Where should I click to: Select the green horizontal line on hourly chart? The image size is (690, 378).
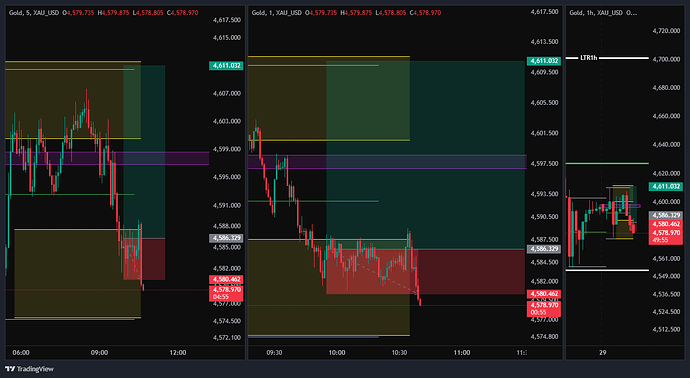(607, 163)
